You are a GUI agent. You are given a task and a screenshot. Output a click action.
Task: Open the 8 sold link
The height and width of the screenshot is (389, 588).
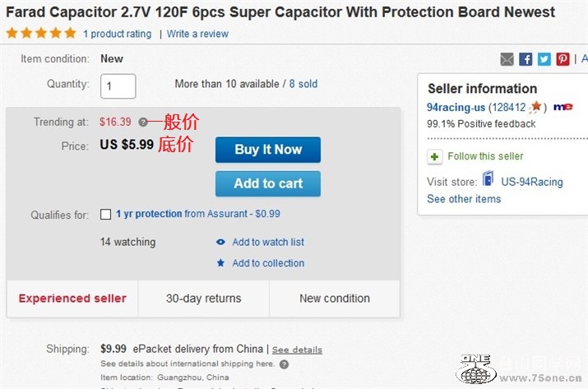(x=303, y=84)
